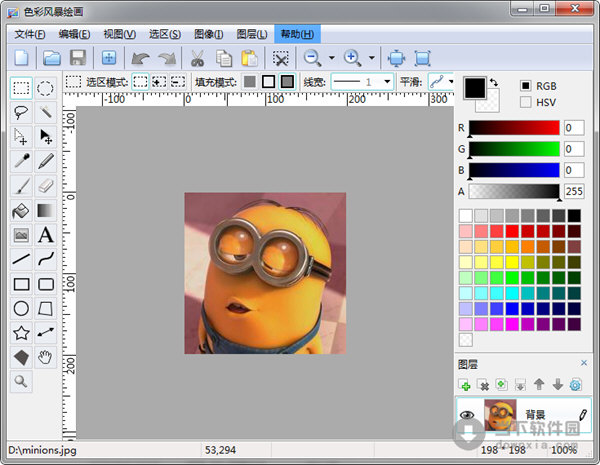Hide the 背景 layer with the eye icon
Viewport: 600px width, 465px height.
click(x=467, y=415)
